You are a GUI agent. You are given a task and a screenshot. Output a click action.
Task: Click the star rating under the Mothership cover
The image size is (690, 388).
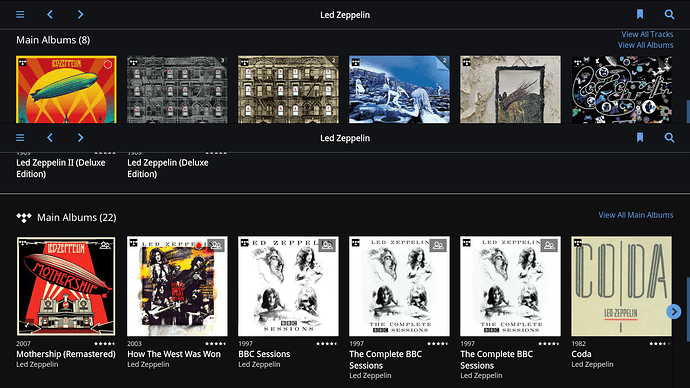(x=105, y=344)
